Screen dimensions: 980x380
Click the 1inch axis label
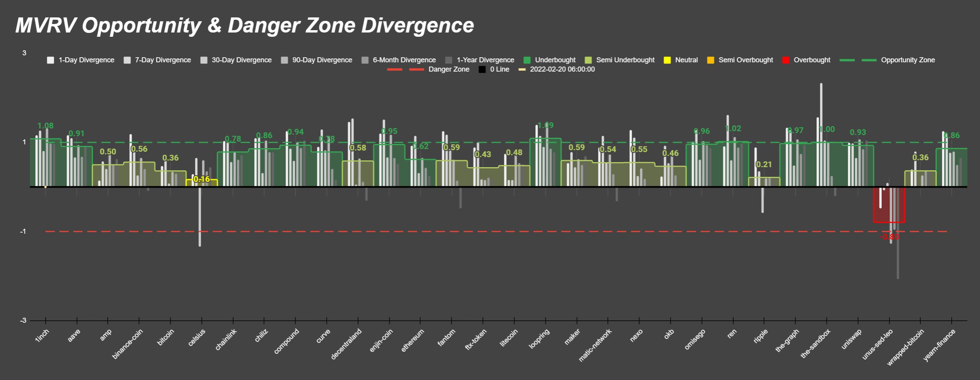(42, 335)
